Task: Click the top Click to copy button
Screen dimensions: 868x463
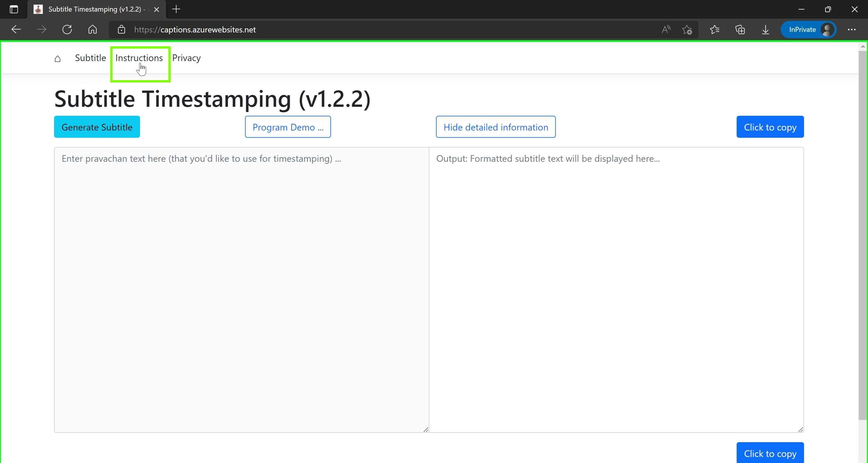Action: tap(770, 127)
